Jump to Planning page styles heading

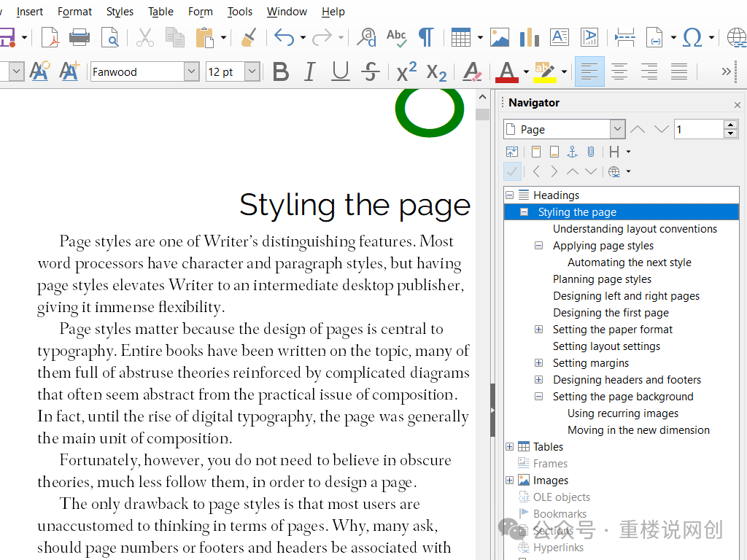(x=602, y=279)
